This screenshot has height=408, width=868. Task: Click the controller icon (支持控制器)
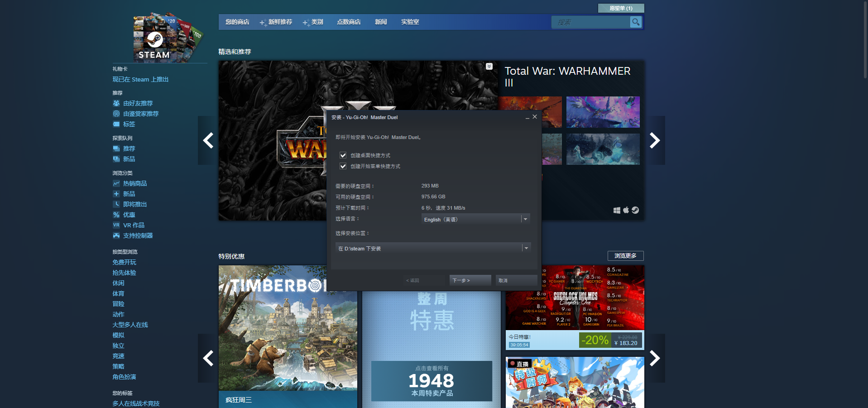pyautogui.click(x=116, y=235)
